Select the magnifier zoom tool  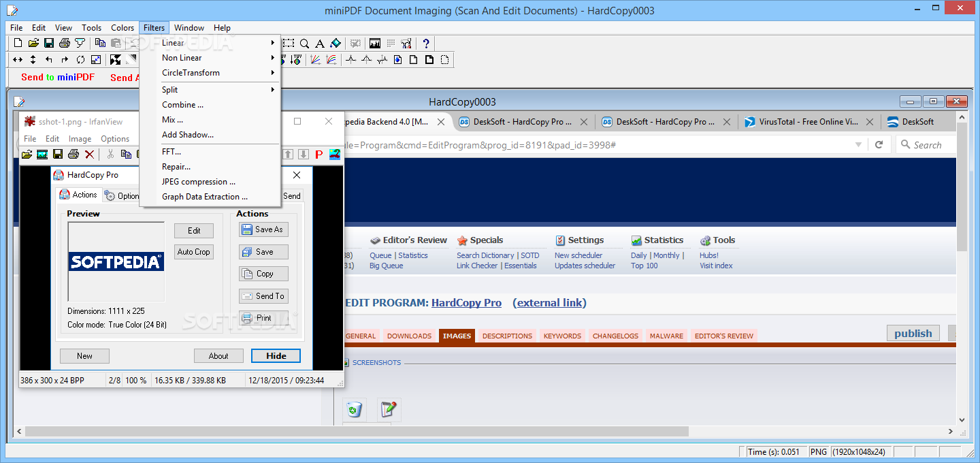click(x=304, y=43)
